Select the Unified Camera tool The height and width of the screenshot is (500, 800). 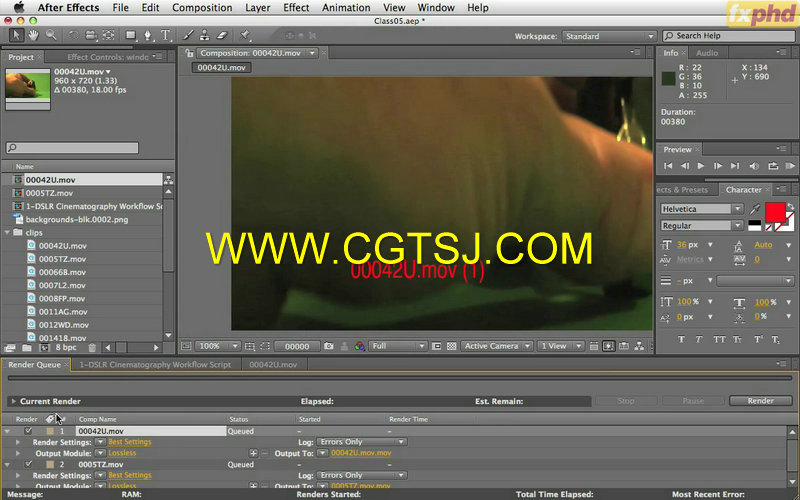pyautogui.click(x=91, y=35)
